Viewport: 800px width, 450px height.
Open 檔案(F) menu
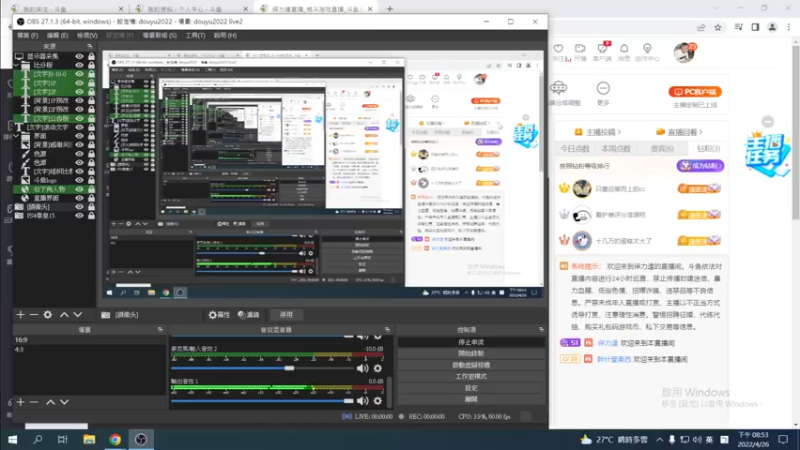[28, 35]
